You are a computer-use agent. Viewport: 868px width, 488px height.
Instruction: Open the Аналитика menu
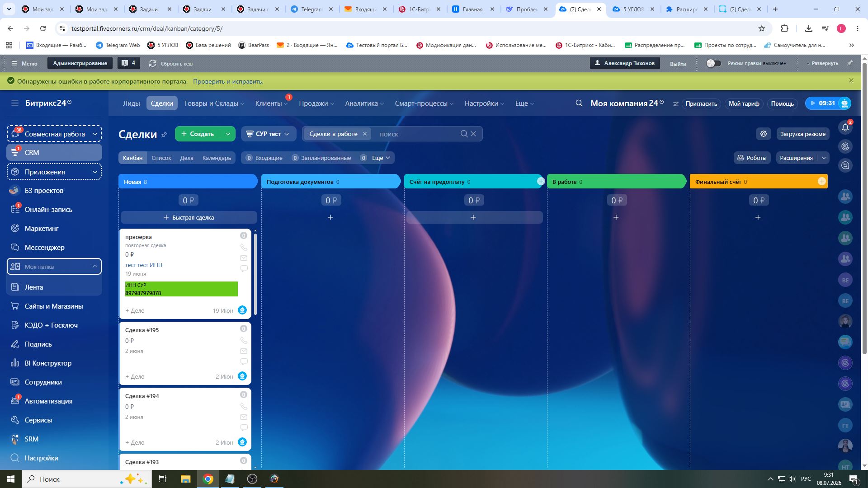coord(364,103)
